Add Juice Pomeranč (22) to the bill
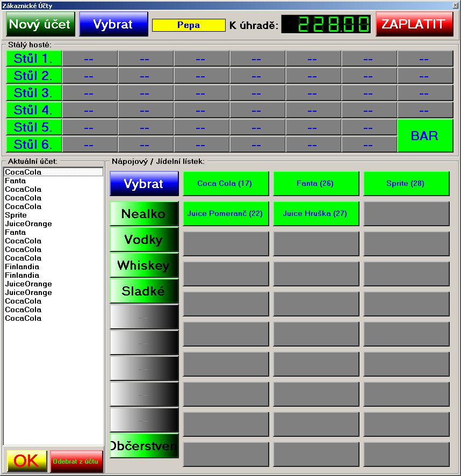This screenshot has width=461, height=476. 226,213
